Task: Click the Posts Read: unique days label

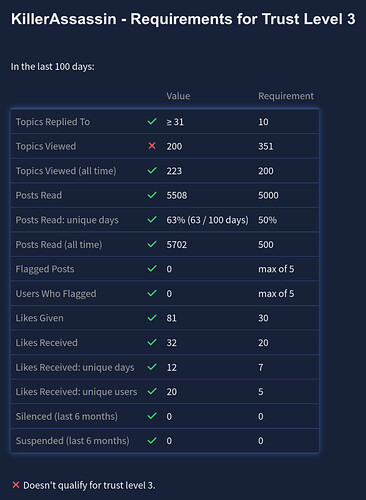Action: pos(67,220)
